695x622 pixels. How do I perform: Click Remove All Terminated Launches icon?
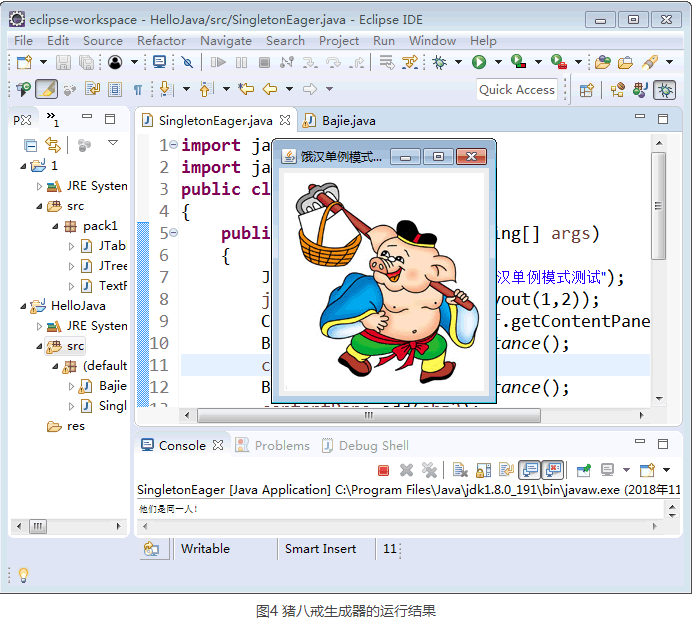[429, 470]
